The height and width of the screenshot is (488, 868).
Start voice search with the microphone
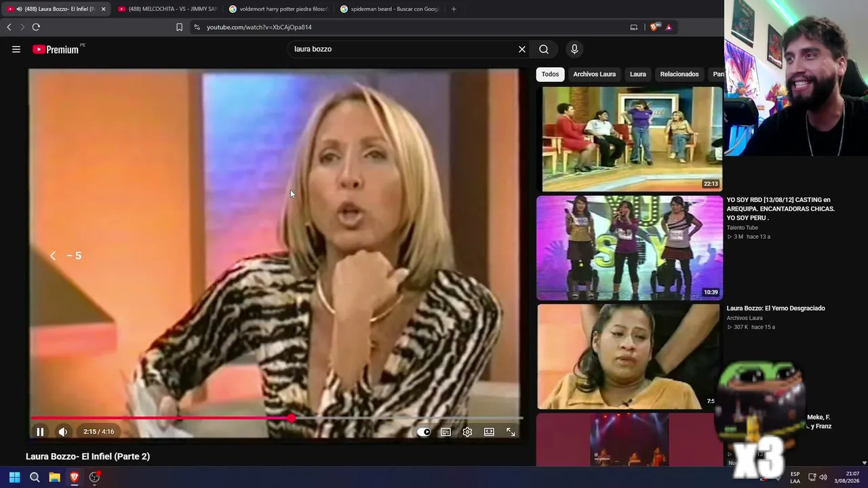click(x=574, y=49)
